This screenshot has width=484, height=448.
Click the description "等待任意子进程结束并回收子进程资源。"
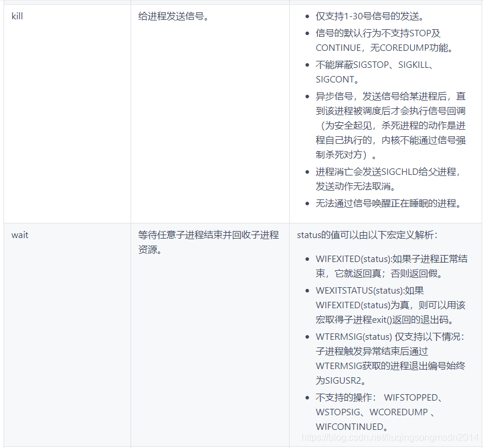tap(208, 242)
